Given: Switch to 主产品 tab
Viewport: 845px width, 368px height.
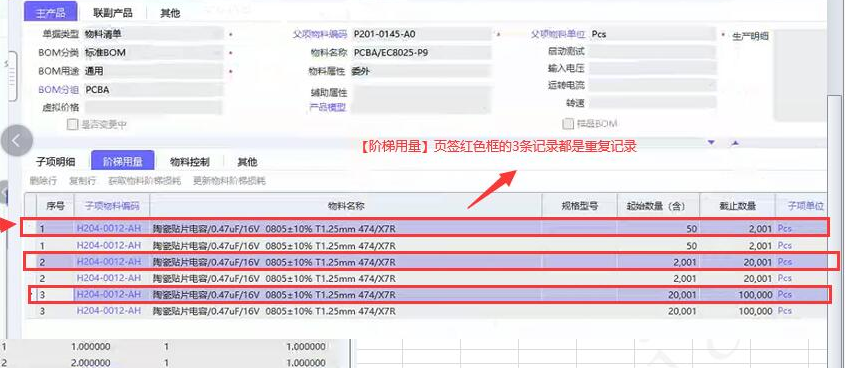Looking at the screenshot, I should click(x=51, y=12).
